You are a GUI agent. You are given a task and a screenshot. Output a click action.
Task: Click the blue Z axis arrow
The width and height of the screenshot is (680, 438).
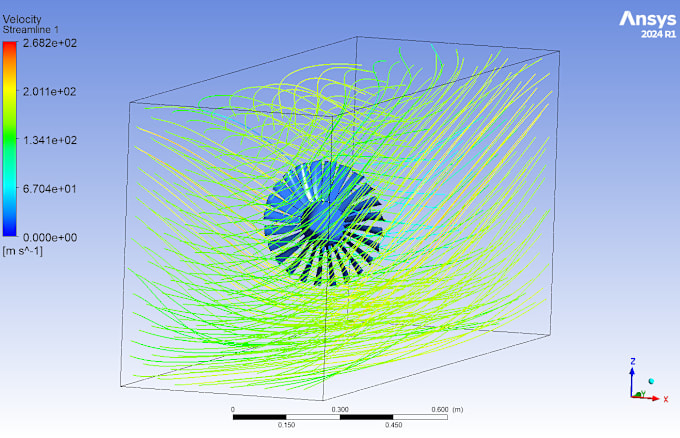[x=632, y=382]
